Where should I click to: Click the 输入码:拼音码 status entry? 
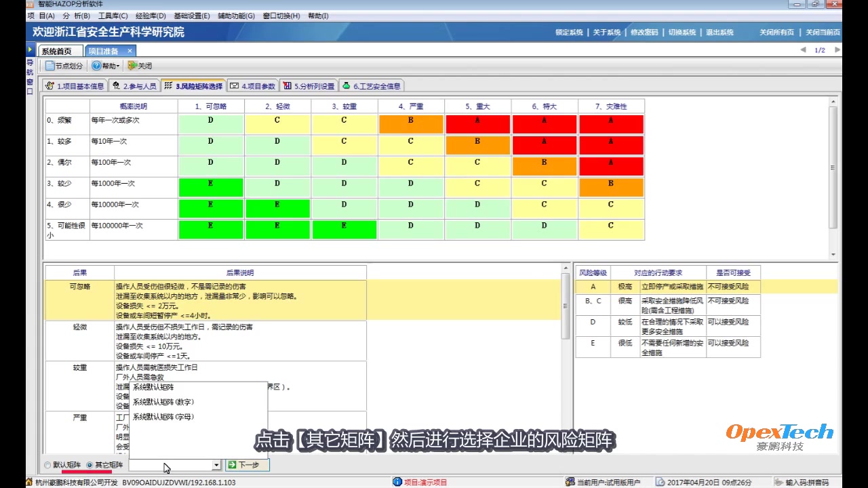802,482
